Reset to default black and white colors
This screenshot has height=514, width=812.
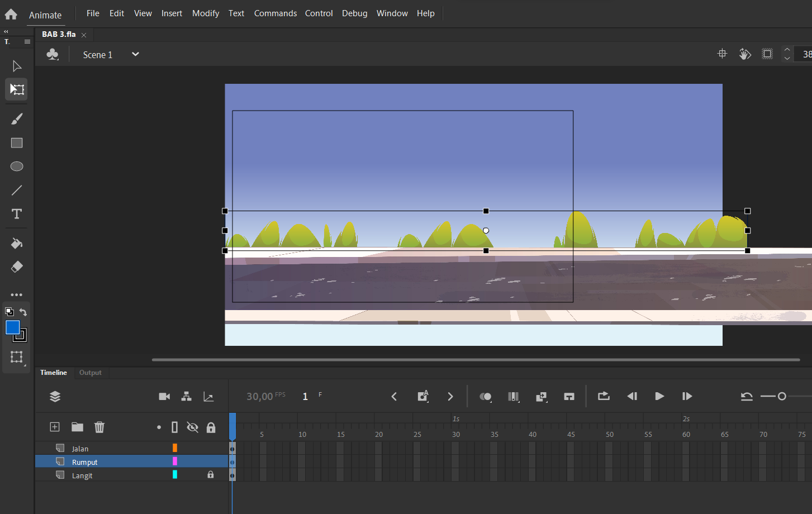point(10,312)
